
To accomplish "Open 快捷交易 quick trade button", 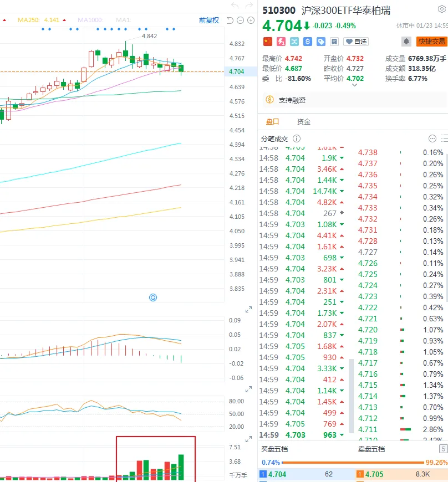I will click(432, 42).
